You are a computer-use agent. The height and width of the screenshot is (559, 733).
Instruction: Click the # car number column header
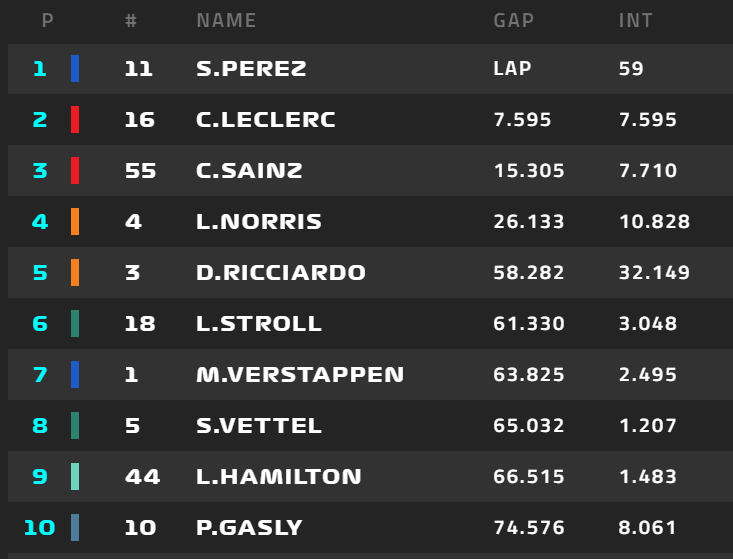pyautogui.click(x=131, y=21)
